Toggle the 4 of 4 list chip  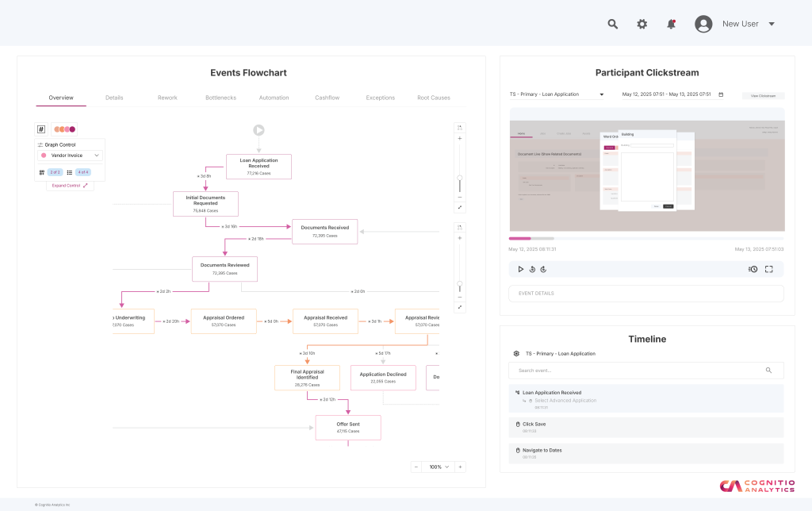pyautogui.click(x=82, y=172)
